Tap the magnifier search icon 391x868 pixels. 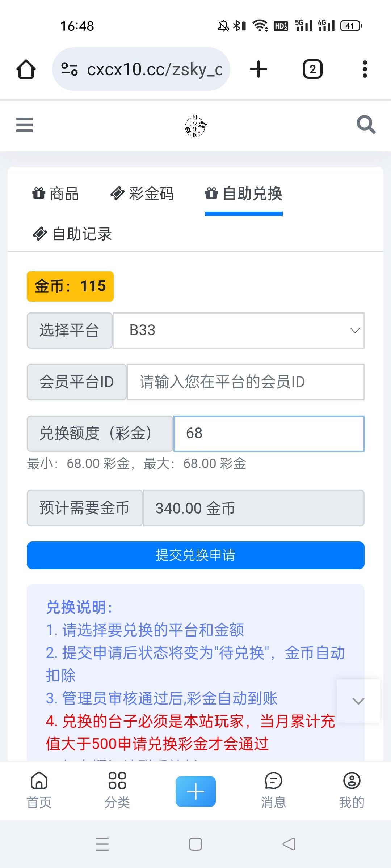point(366,125)
